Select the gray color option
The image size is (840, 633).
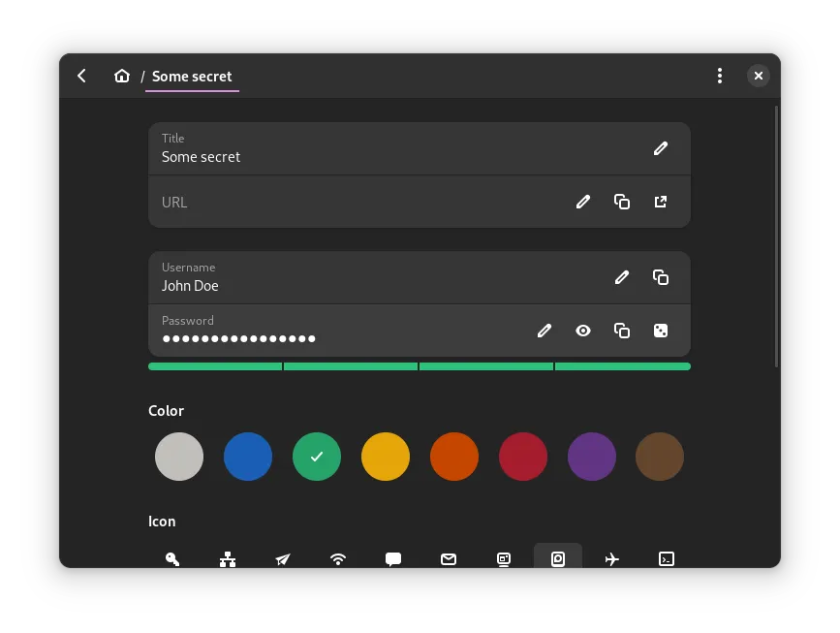(179, 457)
